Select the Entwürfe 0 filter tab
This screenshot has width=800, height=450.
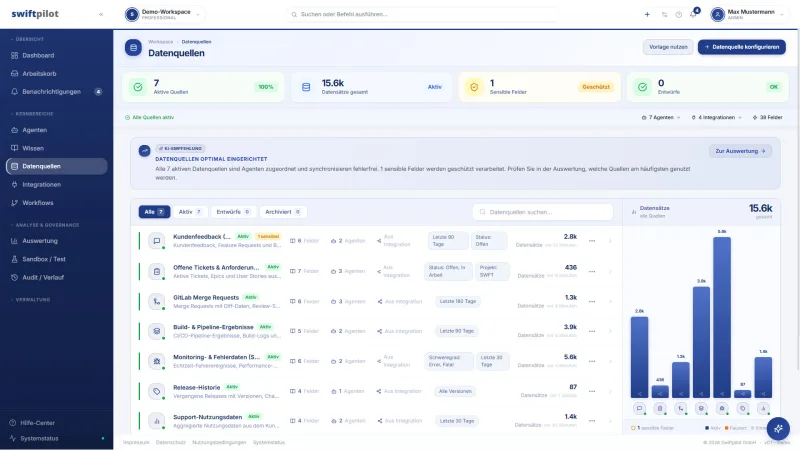coord(233,212)
